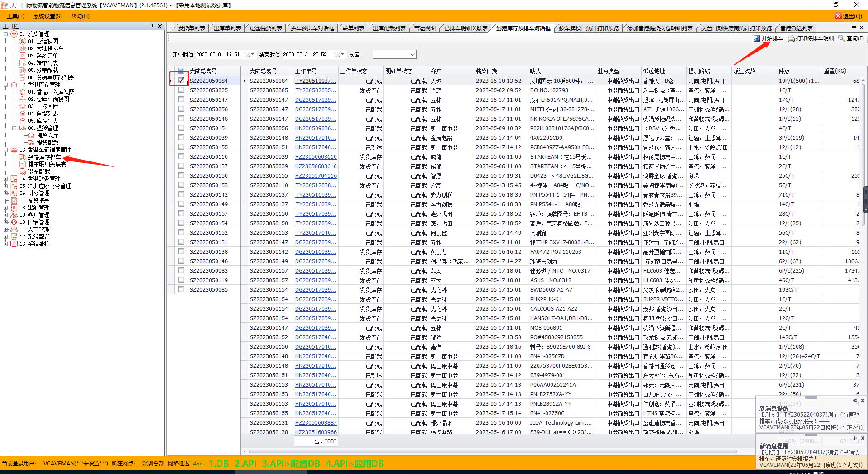Collapse the 01. 发货管理 tree node
Viewport: 868px width, 474px height.
click(6, 34)
